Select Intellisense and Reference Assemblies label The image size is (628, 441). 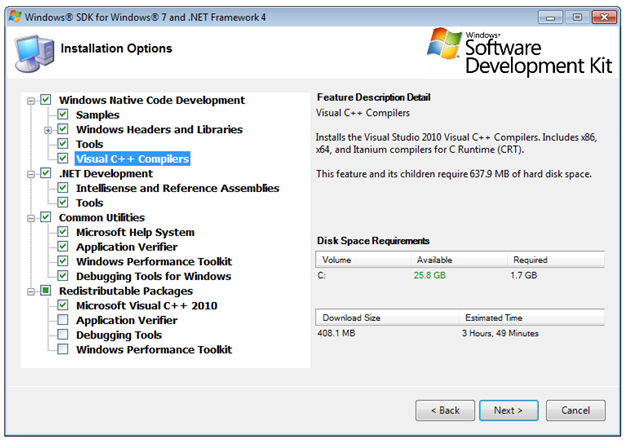[x=178, y=188]
